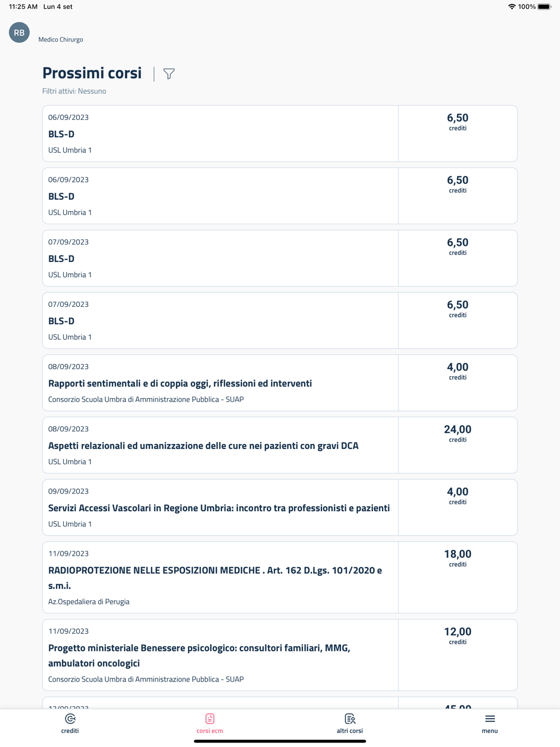Tap the 12,00 crediti cell
560x747 pixels.
pos(458,636)
